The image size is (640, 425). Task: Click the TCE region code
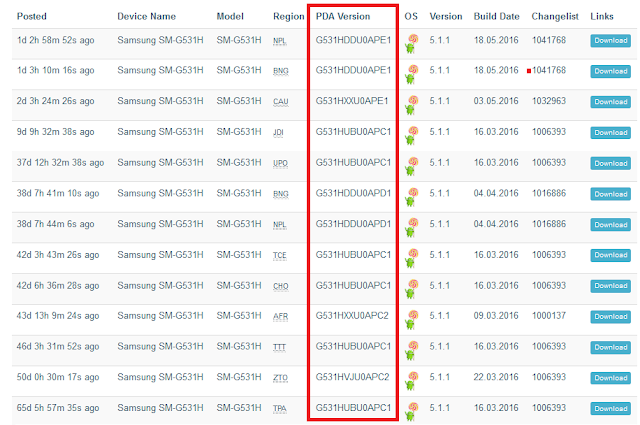coord(280,256)
